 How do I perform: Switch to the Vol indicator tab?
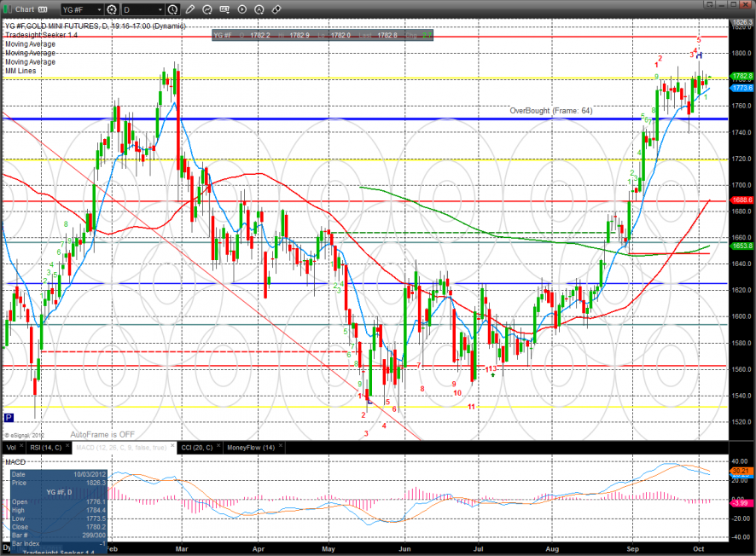(9, 447)
